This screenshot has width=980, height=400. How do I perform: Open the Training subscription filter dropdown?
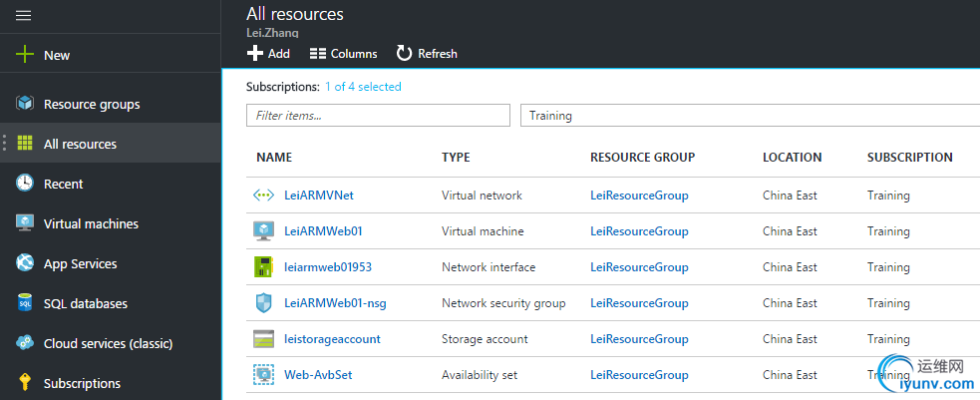coord(750,116)
